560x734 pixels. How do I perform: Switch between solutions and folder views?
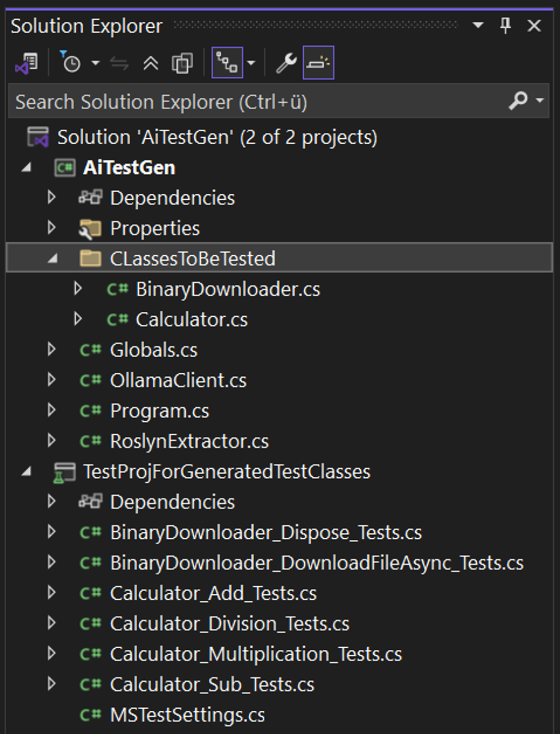point(26,63)
